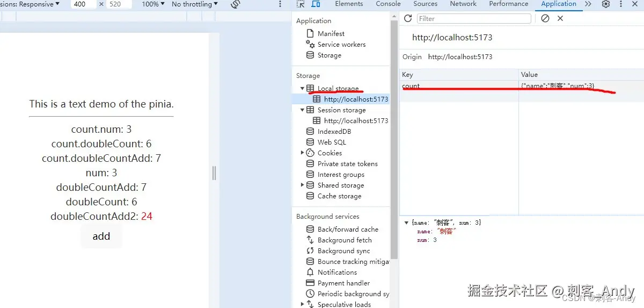Collapse the Local storage tree arrow
The image size is (644, 308).
click(302, 88)
